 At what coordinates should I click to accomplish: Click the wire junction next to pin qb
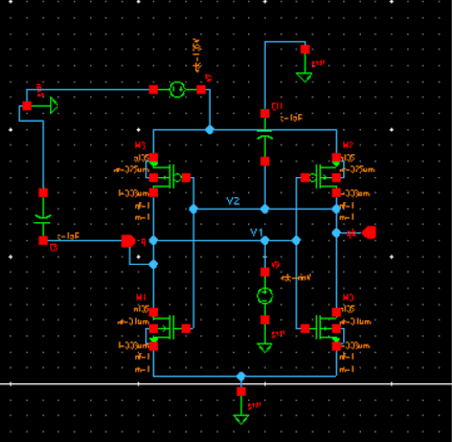coord(336,233)
